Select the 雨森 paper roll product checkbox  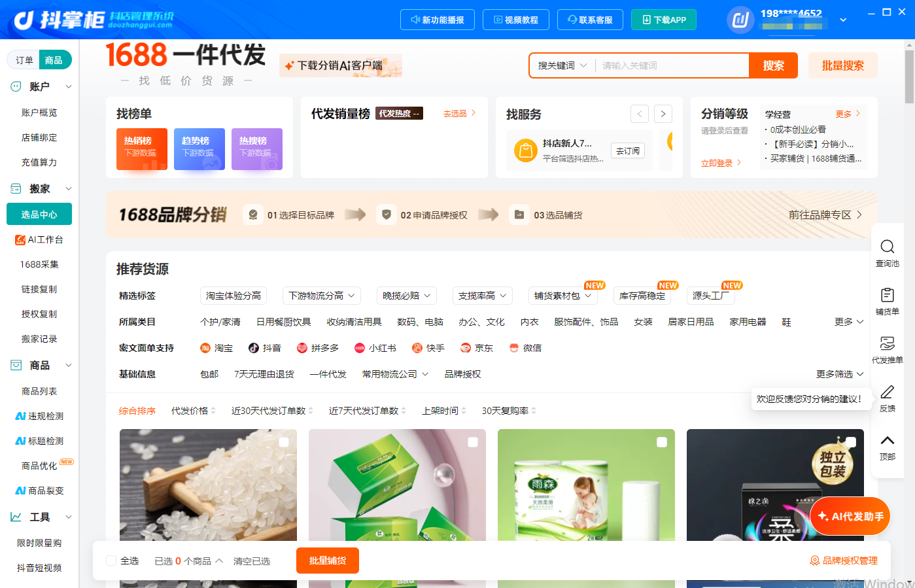pos(662,442)
